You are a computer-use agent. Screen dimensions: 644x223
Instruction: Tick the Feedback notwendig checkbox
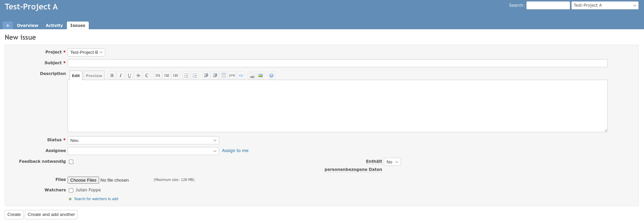(x=71, y=162)
